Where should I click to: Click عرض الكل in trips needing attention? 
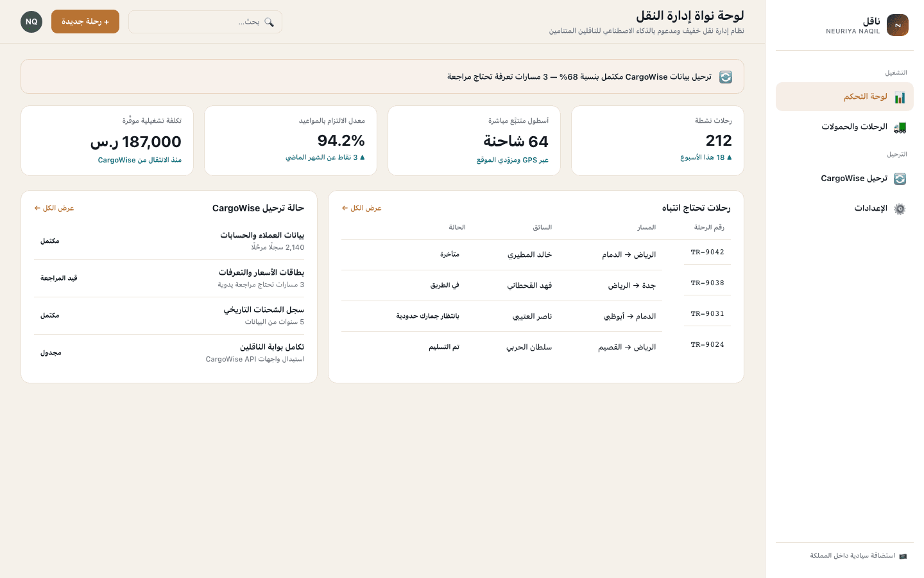[361, 208]
